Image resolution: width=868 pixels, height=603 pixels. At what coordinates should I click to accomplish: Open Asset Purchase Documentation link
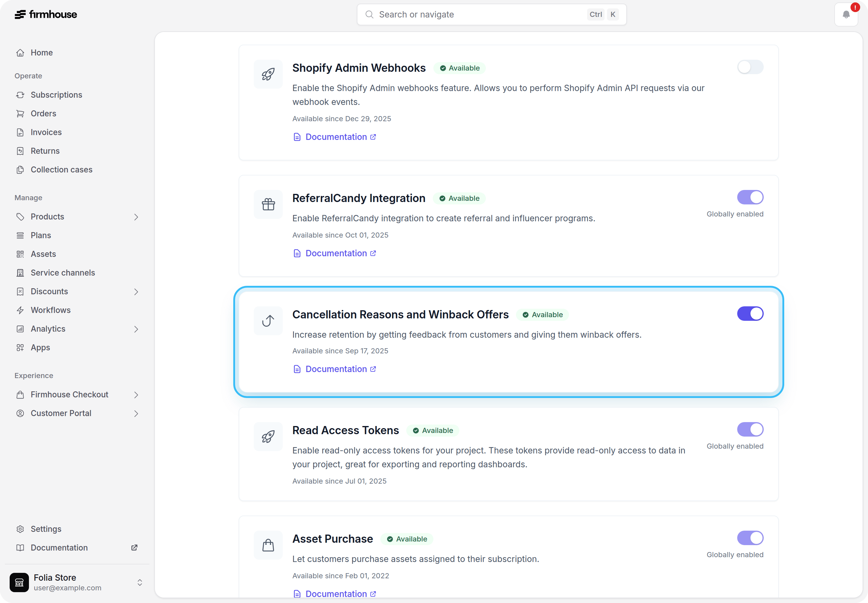tap(335, 594)
